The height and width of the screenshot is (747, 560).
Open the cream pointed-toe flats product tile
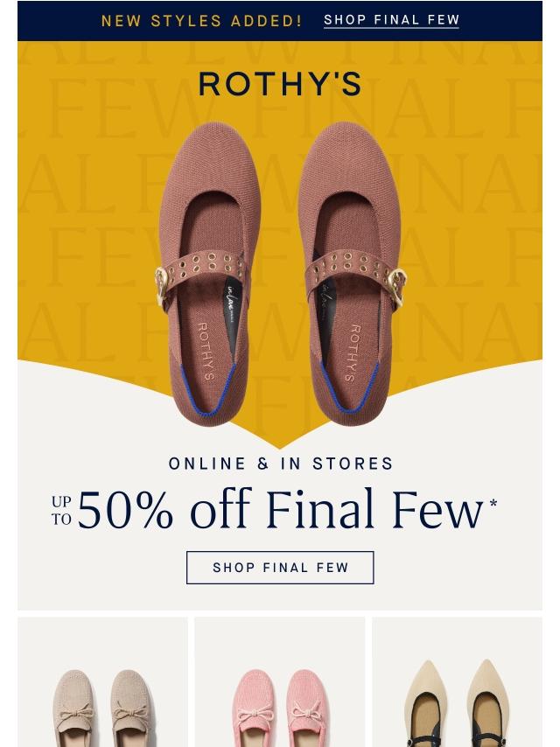point(457,682)
